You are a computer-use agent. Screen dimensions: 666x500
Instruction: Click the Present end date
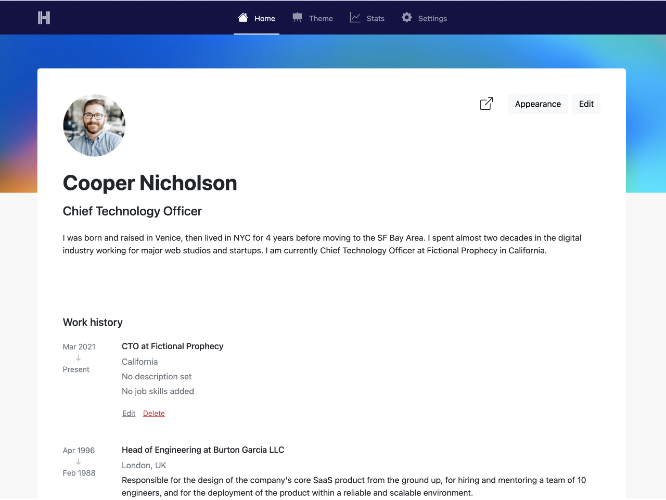(76, 370)
